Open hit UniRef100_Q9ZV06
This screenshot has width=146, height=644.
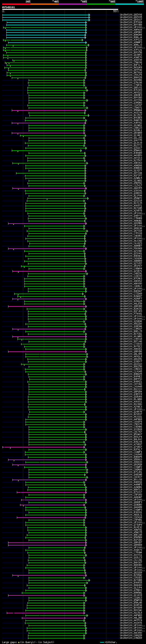[131, 15]
